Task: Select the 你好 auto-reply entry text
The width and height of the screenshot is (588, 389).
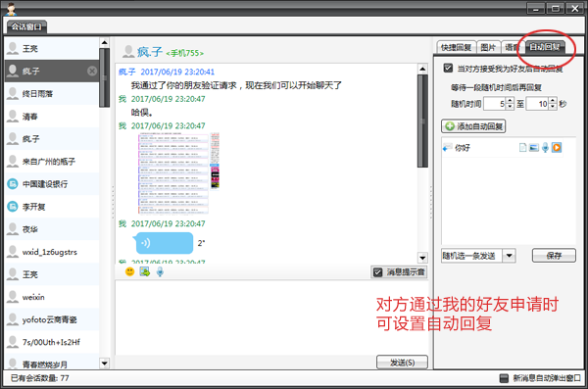Action: 463,148
